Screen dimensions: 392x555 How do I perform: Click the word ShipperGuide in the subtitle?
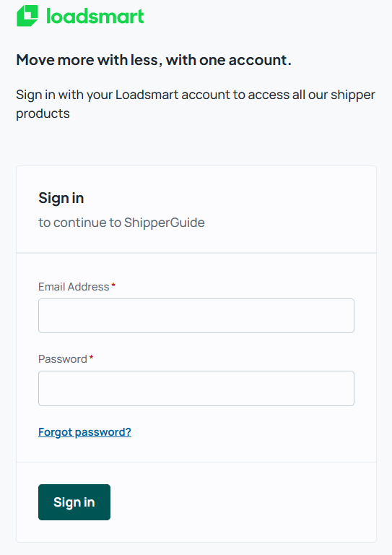165,223
